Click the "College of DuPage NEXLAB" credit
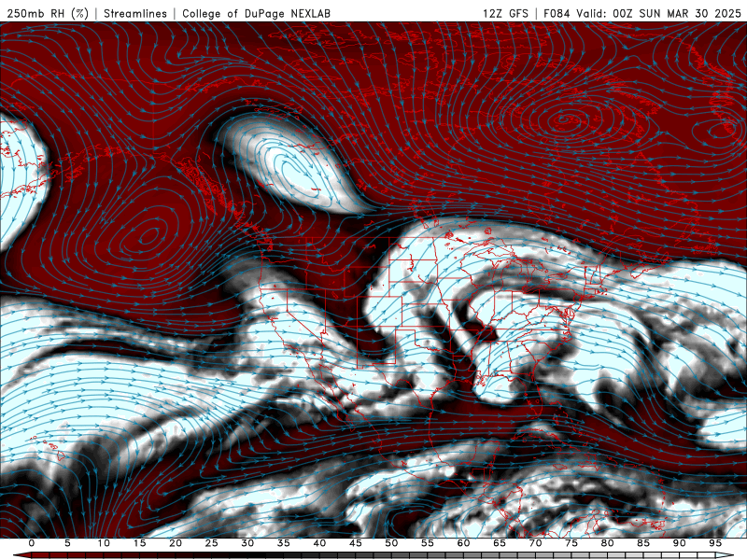The height and width of the screenshot is (560, 747). pos(256,13)
